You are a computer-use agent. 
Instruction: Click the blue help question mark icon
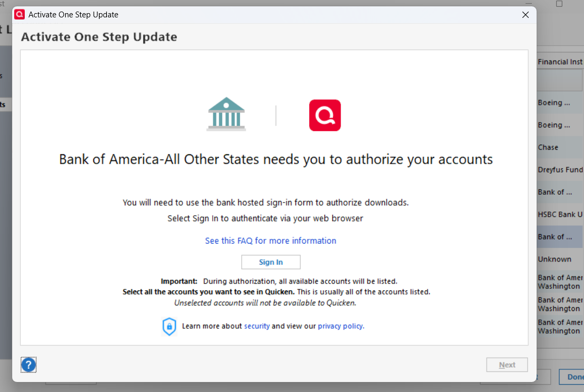(x=28, y=365)
